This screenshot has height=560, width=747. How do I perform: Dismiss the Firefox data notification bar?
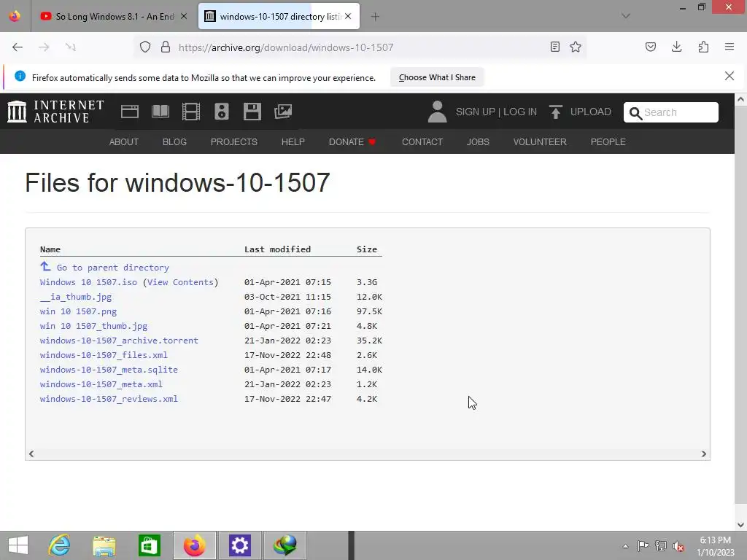point(729,76)
